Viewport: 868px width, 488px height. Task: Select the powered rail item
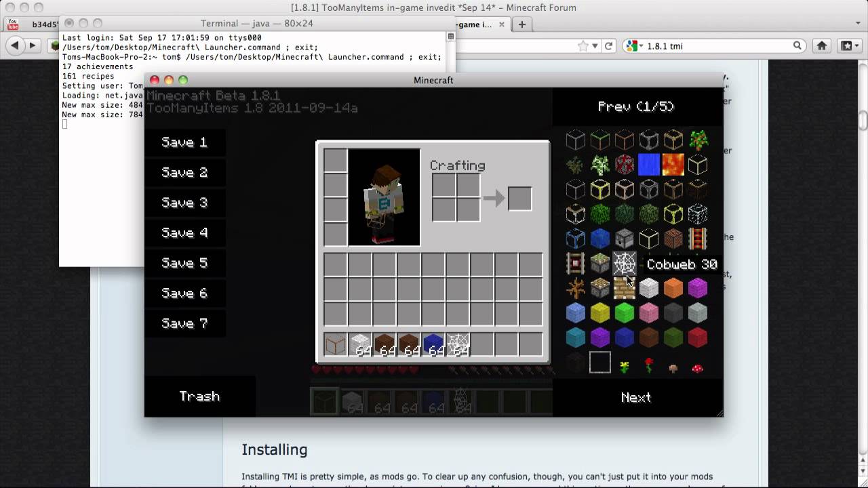pos(698,238)
